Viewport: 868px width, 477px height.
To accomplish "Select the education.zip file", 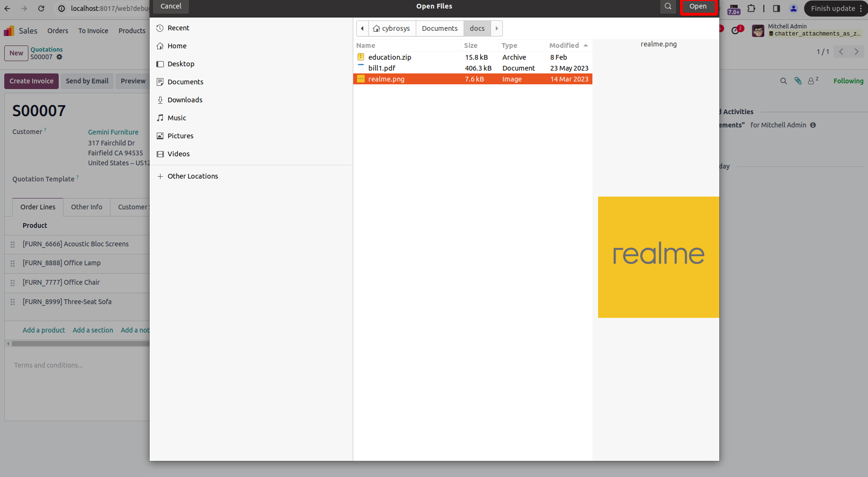I will tap(390, 57).
